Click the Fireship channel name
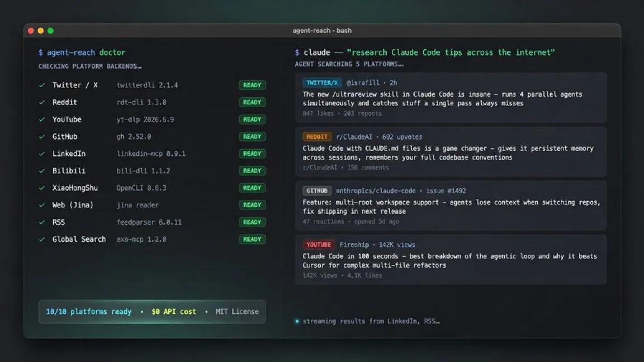644x362 pixels. pos(354,245)
